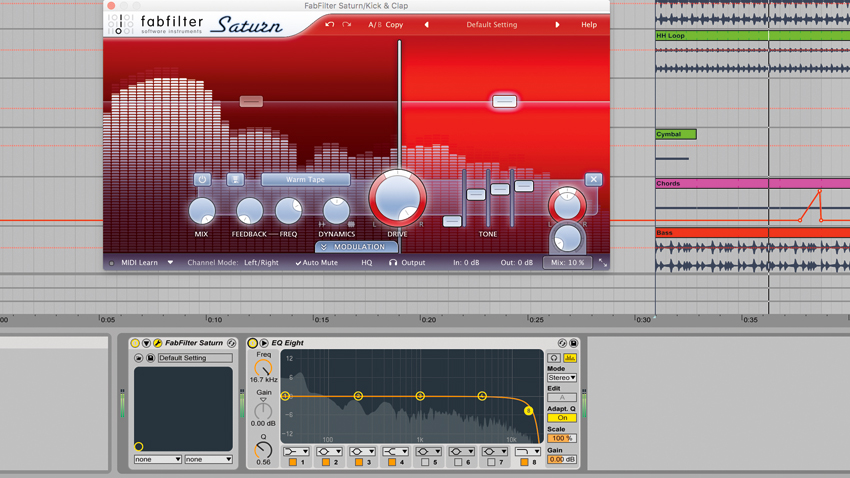This screenshot has width=850, height=478.
Task: Click MIDI Learn in Saturn footer
Action: pos(139,262)
